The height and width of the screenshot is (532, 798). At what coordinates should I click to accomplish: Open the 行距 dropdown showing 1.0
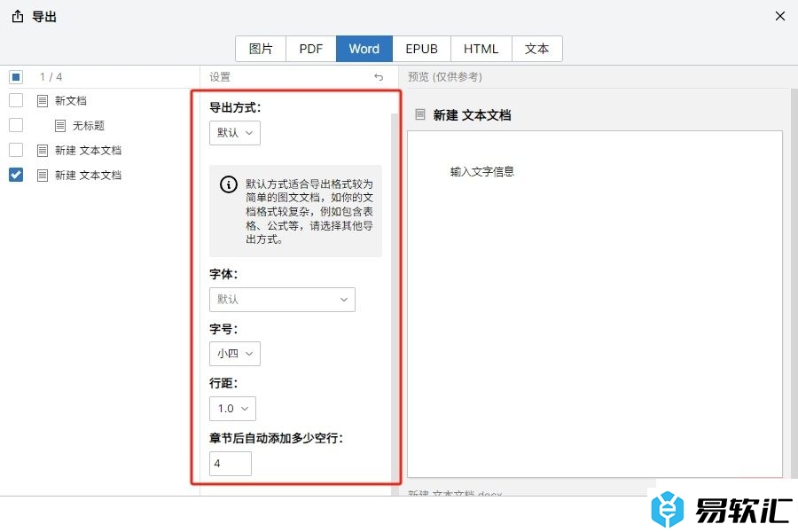tap(232, 408)
